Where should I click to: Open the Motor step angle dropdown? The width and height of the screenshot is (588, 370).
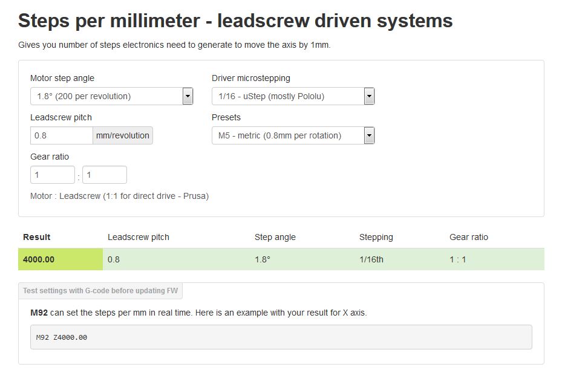(x=111, y=96)
